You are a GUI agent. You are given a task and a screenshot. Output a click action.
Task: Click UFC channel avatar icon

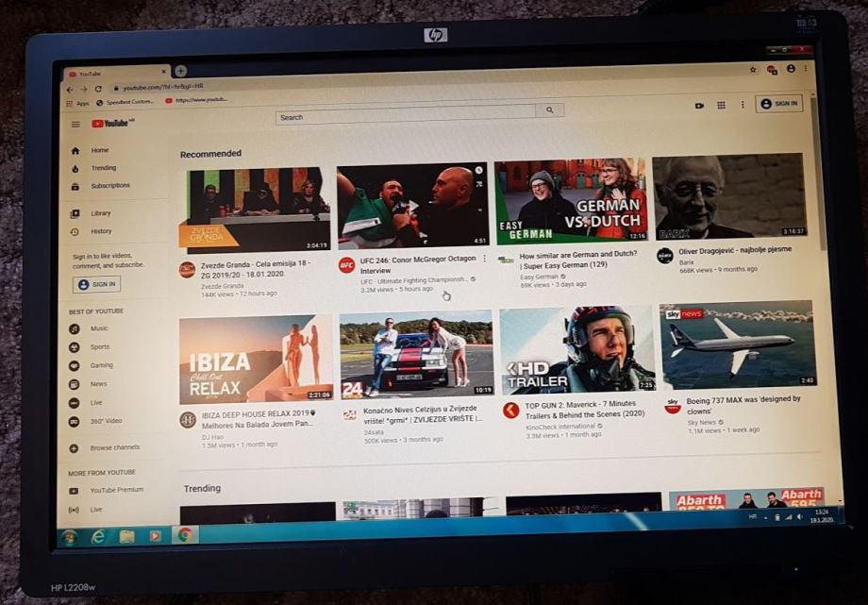point(346,265)
